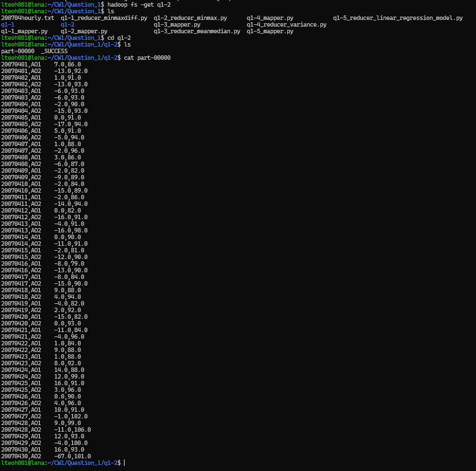The width and height of the screenshot is (476, 471).
Task: Click the row 20070421,A01 -11.0,84.0
Action: [44, 330]
